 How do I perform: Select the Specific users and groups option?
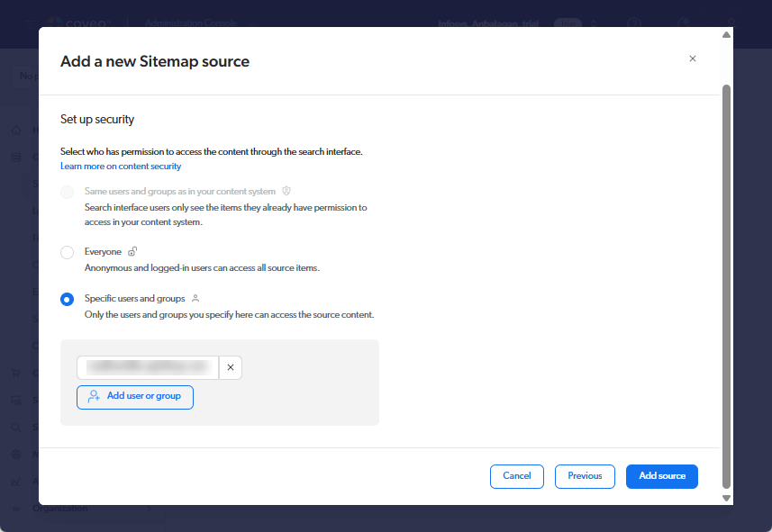pyautogui.click(x=68, y=300)
